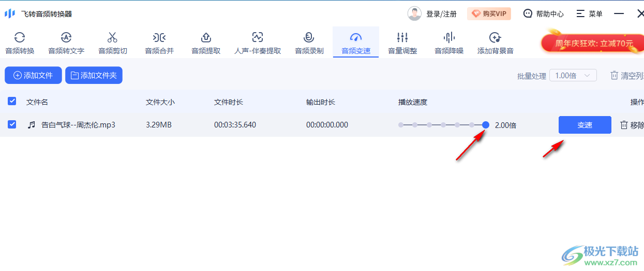
Task: Click output duration 00:00:00.000
Action: [x=327, y=125]
